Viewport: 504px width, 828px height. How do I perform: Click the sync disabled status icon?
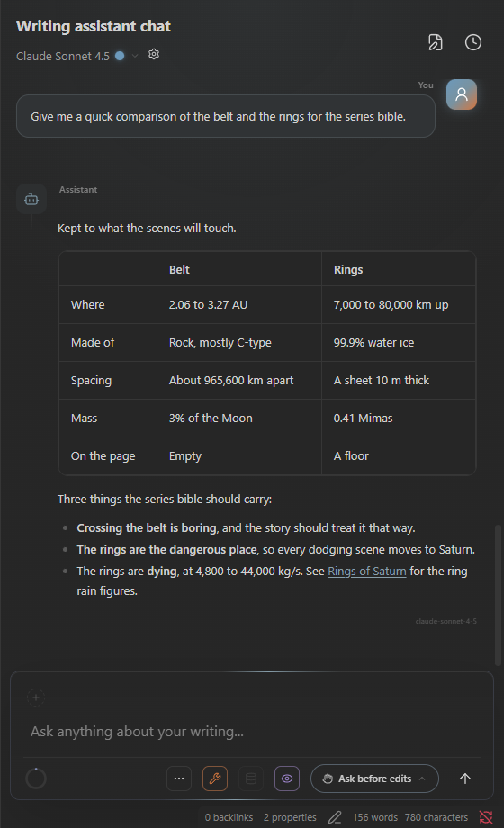486,817
